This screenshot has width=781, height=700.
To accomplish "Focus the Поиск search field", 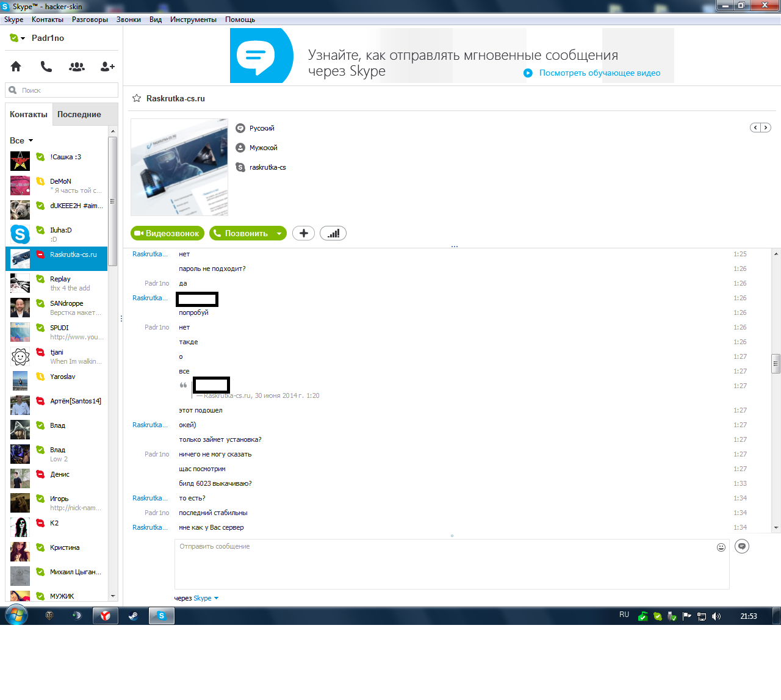I will 62,90.
